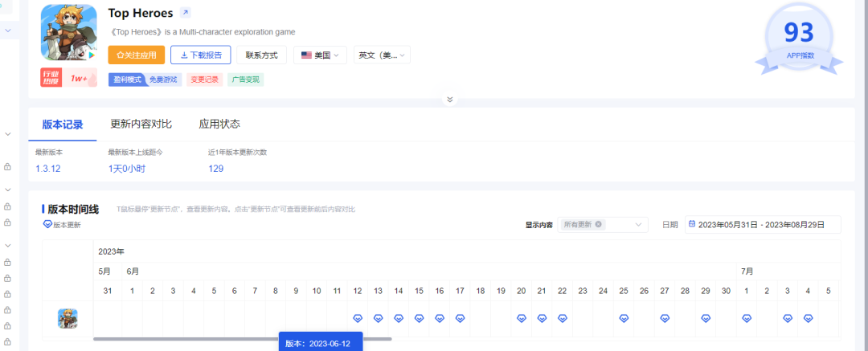
Task: Click the version update marker on June 12
Action: pyautogui.click(x=358, y=318)
